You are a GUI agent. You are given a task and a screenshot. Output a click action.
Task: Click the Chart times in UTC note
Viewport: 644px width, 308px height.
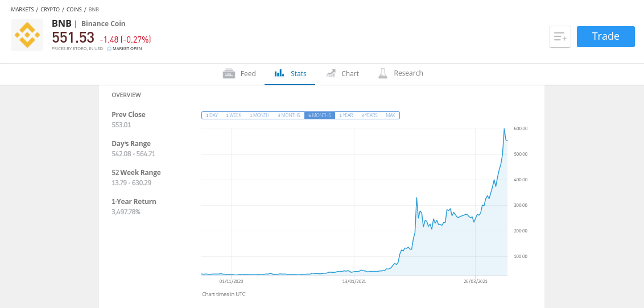(224, 294)
